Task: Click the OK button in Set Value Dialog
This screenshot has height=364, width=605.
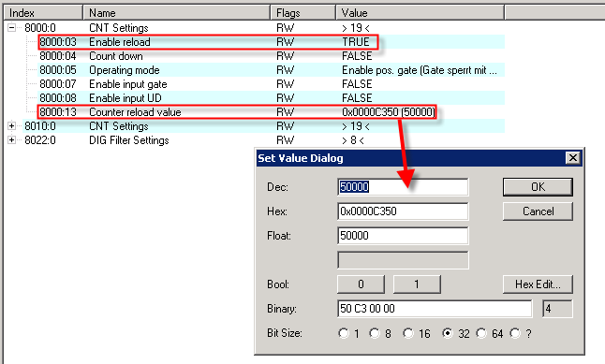Action: pyautogui.click(x=538, y=187)
